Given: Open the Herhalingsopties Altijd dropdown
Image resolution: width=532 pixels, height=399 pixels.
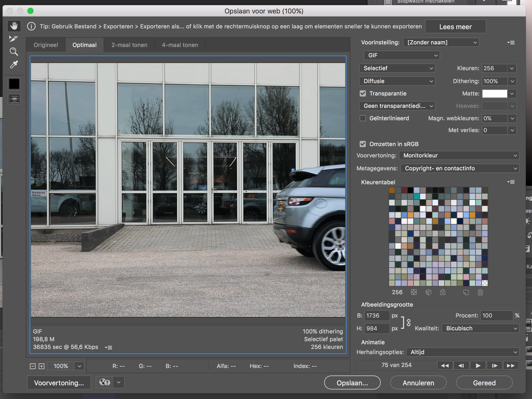Looking at the screenshot, I should tap(463, 352).
